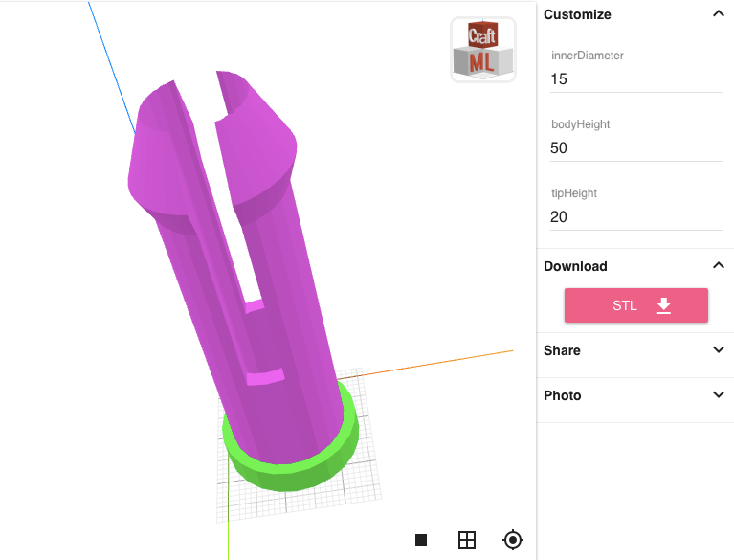Open the Photo section heading
The width and height of the screenshot is (734, 560).
pyautogui.click(x=562, y=395)
